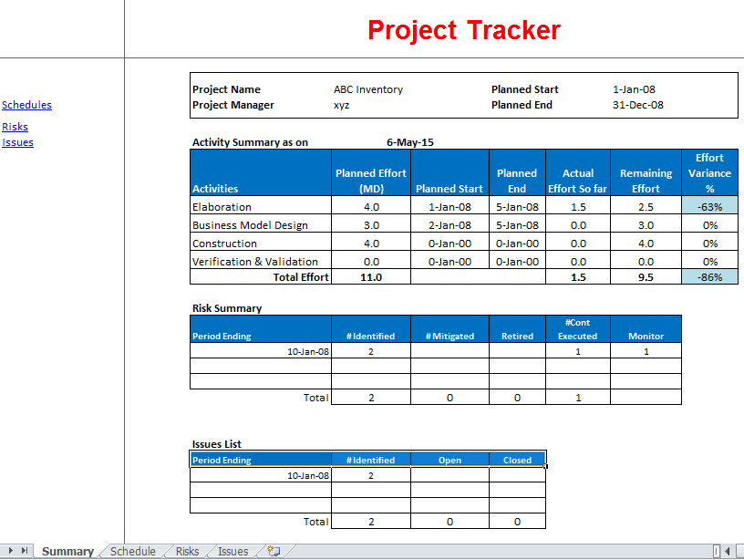The width and height of the screenshot is (744, 560).
Task: Click the Effort Variance % header
Action: (x=710, y=173)
